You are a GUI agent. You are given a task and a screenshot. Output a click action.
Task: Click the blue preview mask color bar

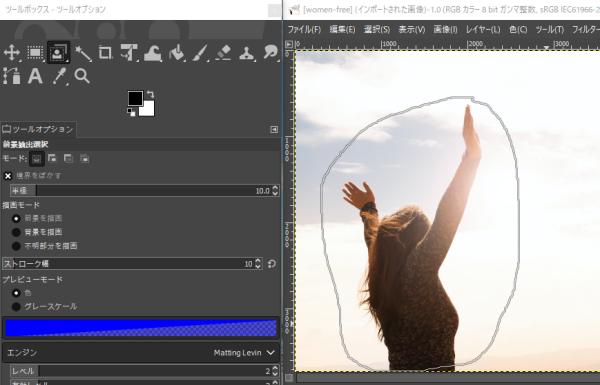141,328
